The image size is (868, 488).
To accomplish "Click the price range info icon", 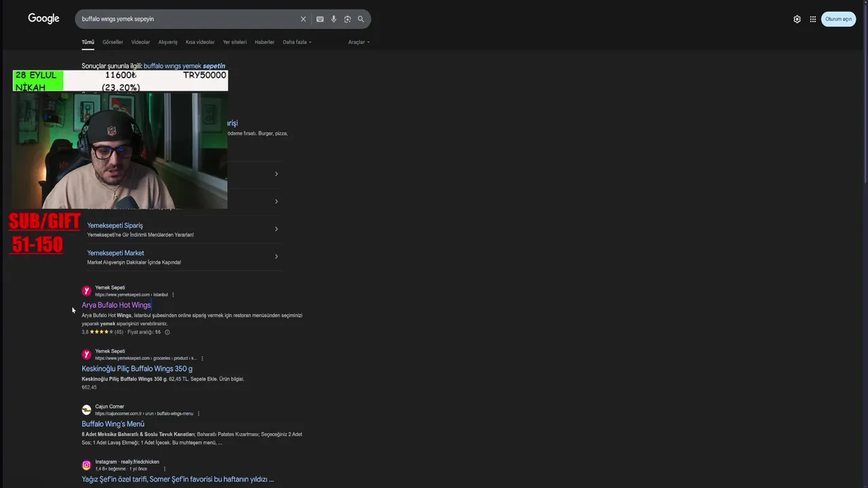I will [167, 332].
